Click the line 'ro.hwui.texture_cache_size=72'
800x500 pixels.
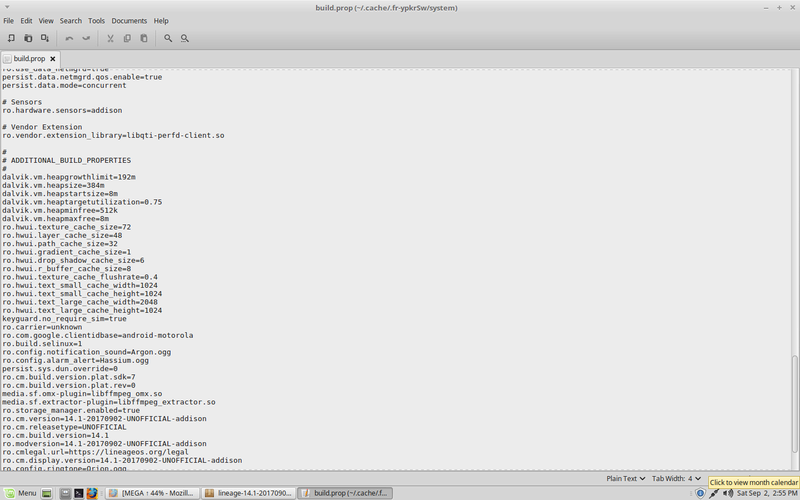(66, 227)
